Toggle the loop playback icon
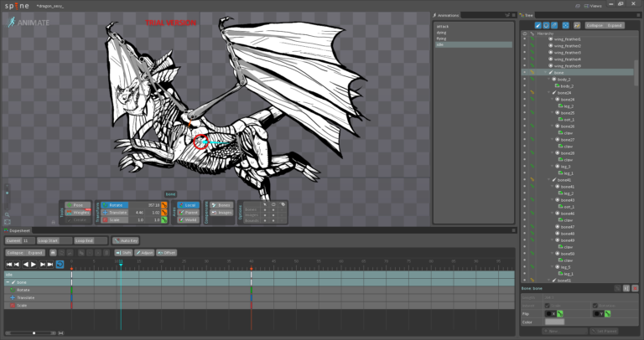This screenshot has width=644, height=340. (60, 264)
